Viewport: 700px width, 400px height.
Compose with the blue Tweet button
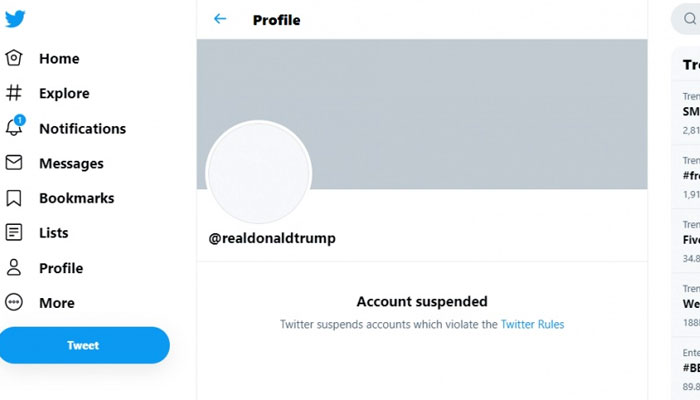coord(84,345)
